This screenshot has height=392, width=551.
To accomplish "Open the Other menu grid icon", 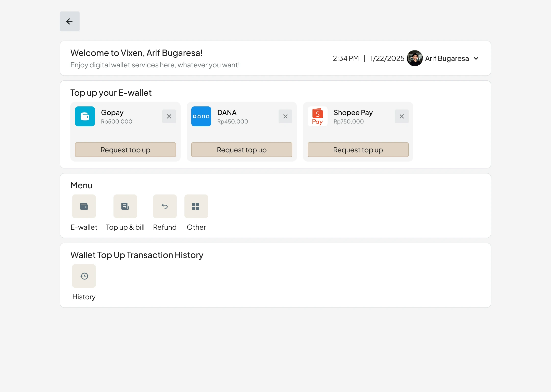I will click(x=196, y=206).
